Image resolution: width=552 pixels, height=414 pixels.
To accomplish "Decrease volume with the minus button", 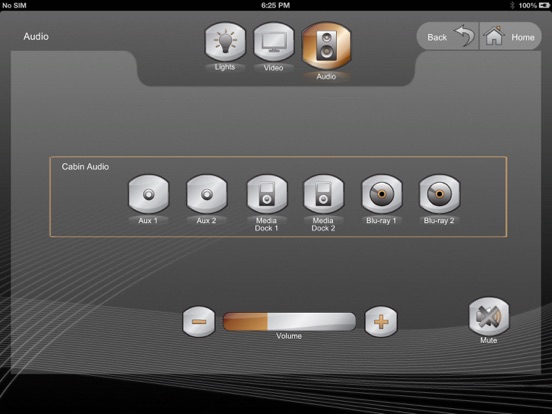I will (199, 321).
